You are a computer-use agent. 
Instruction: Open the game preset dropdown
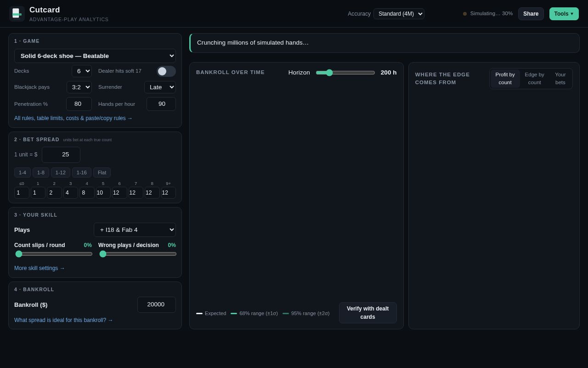click(x=95, y=56)
